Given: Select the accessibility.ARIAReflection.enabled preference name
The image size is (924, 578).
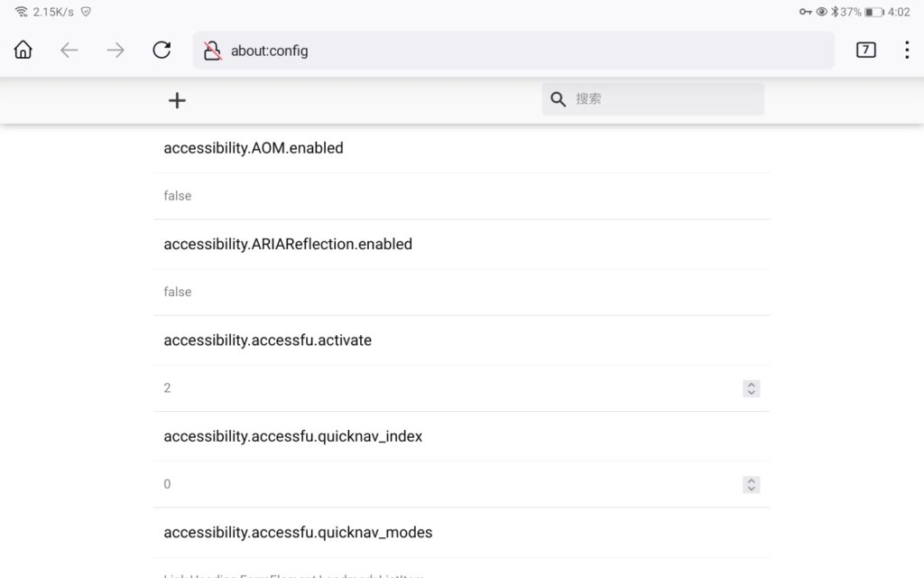Looking at the screenshot, I should [288, 244].
